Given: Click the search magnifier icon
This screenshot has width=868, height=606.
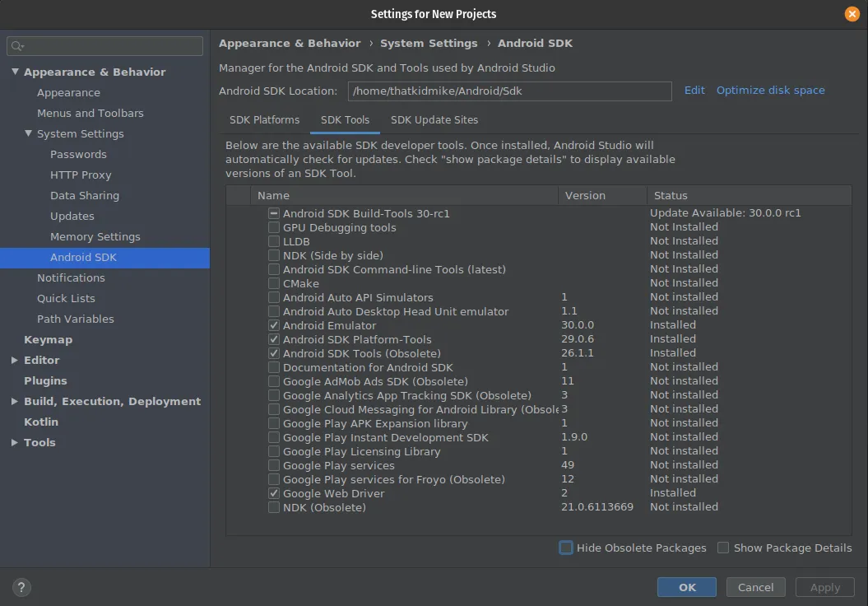Looking at the screenshot, I should (x=17, y=46).
